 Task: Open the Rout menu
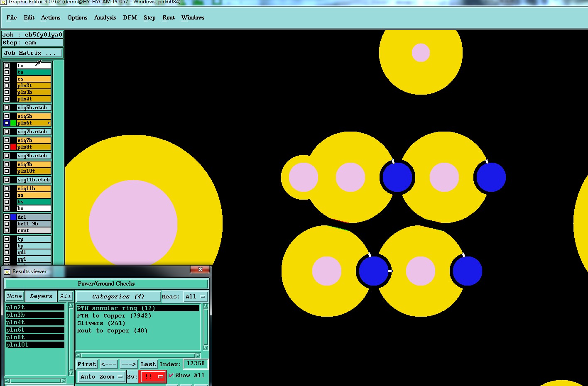point(169,17)
